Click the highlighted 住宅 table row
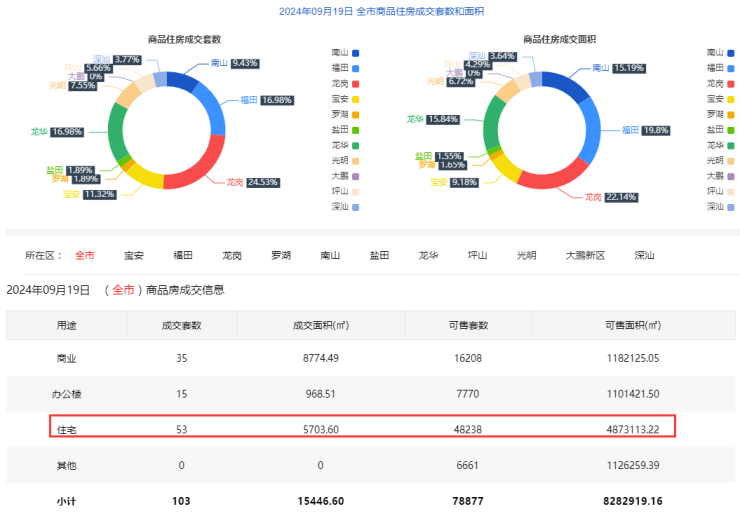The height and width of the screenshot is (516, 740). click(x=363, y=428)
